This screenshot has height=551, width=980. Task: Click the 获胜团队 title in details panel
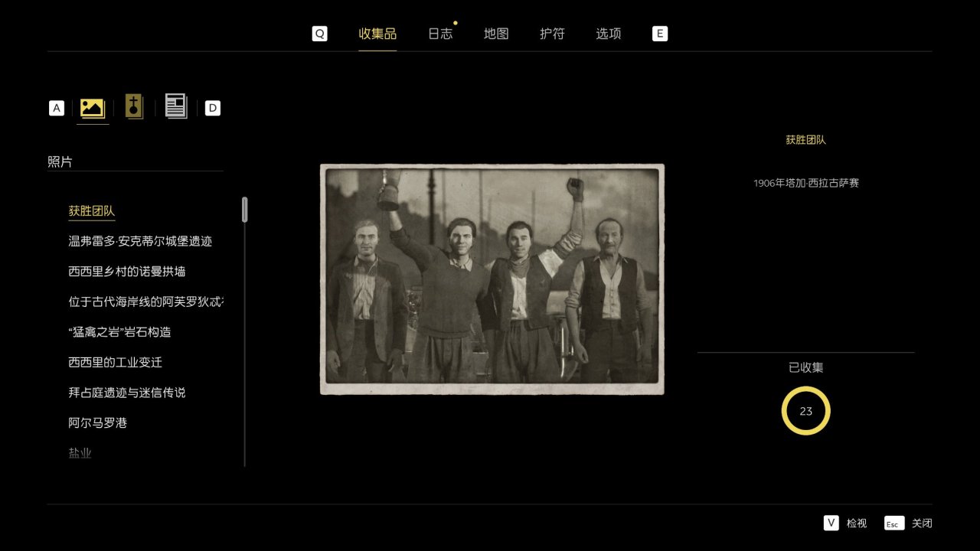[x=806, y=140]
